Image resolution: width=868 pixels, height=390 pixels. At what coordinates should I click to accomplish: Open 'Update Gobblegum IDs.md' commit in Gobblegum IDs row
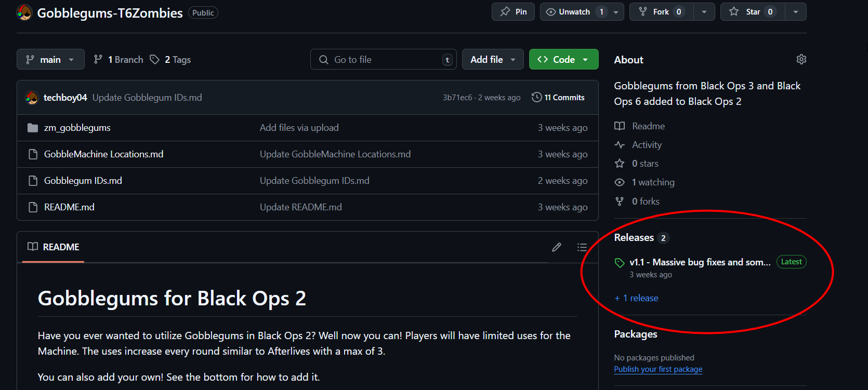(314, 181)
